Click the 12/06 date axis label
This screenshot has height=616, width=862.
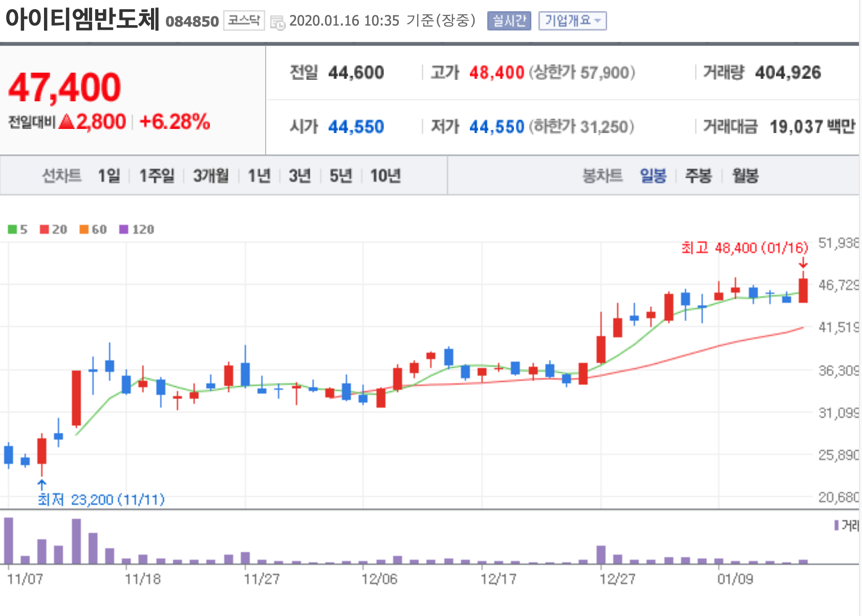point(379,579)
